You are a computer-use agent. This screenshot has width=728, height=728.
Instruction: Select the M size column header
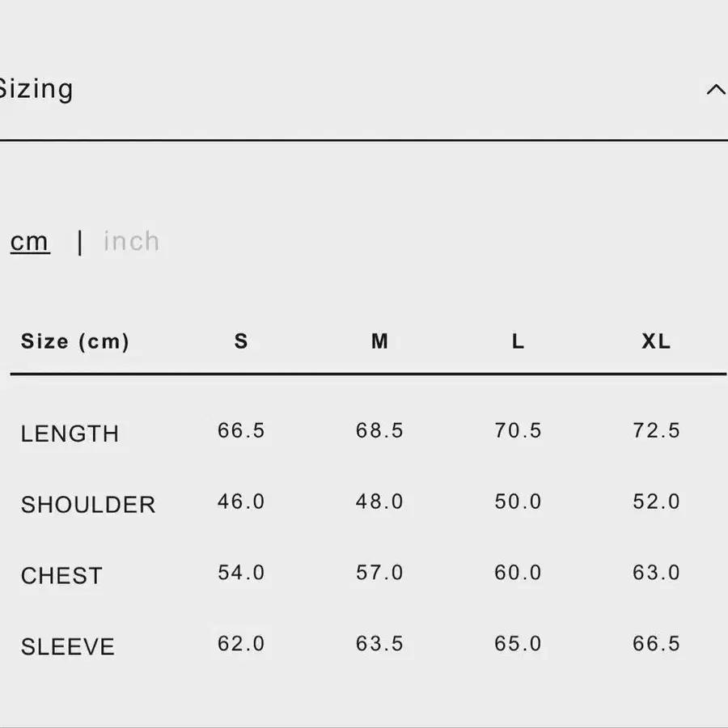coord(379,341)
